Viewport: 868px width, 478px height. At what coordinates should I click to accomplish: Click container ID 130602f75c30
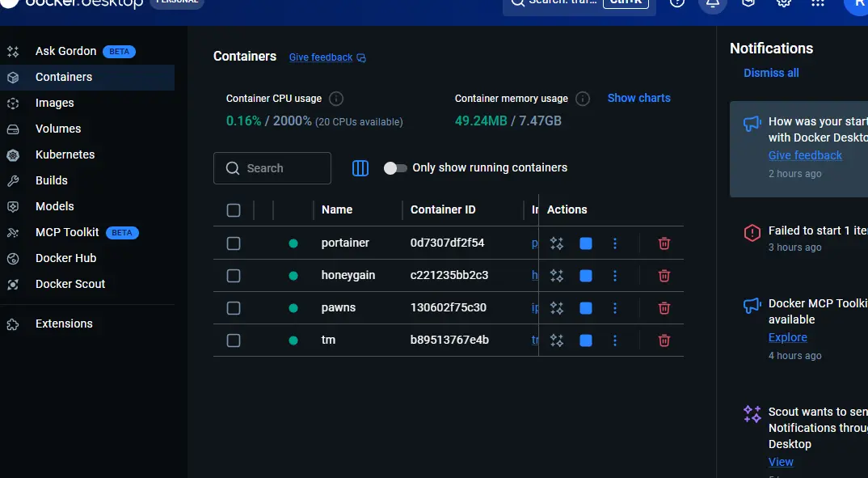449,308
